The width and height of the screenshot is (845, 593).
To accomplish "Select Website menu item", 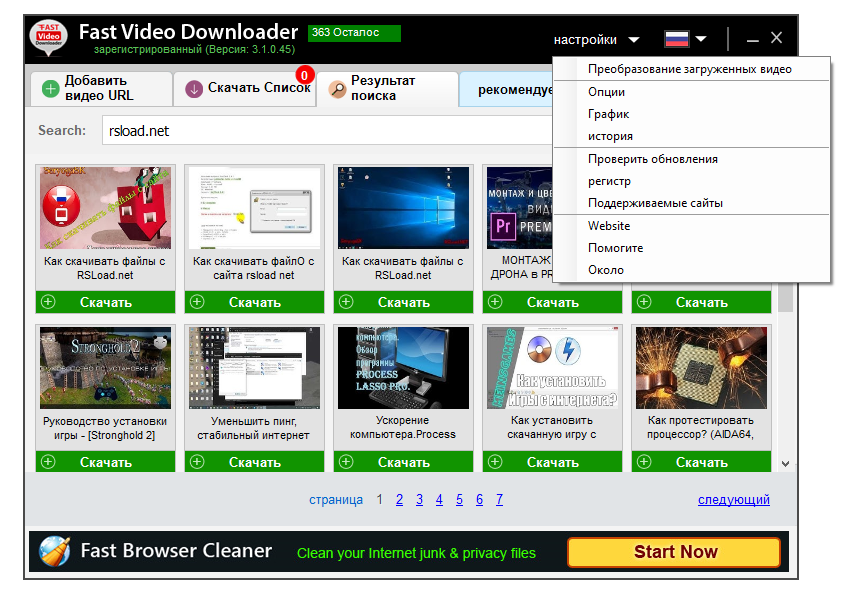I will 691,226.
